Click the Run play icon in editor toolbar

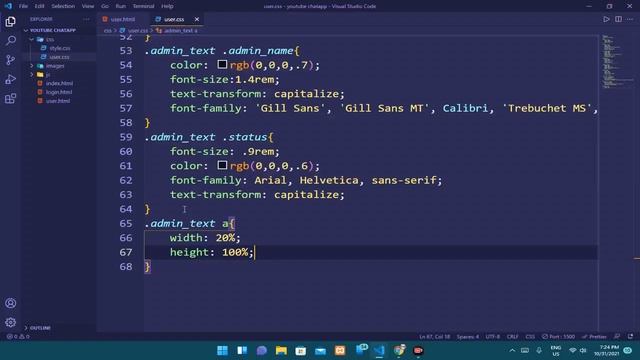pos(606,19)
